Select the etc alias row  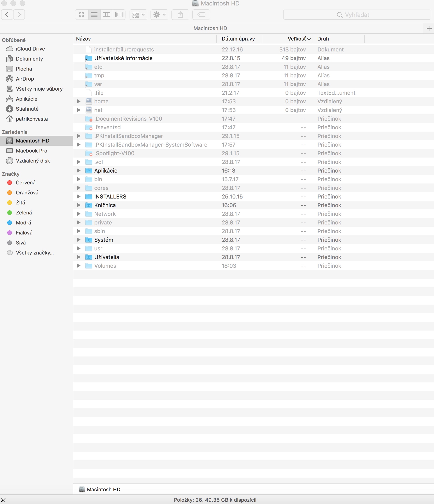coord(253,67)
